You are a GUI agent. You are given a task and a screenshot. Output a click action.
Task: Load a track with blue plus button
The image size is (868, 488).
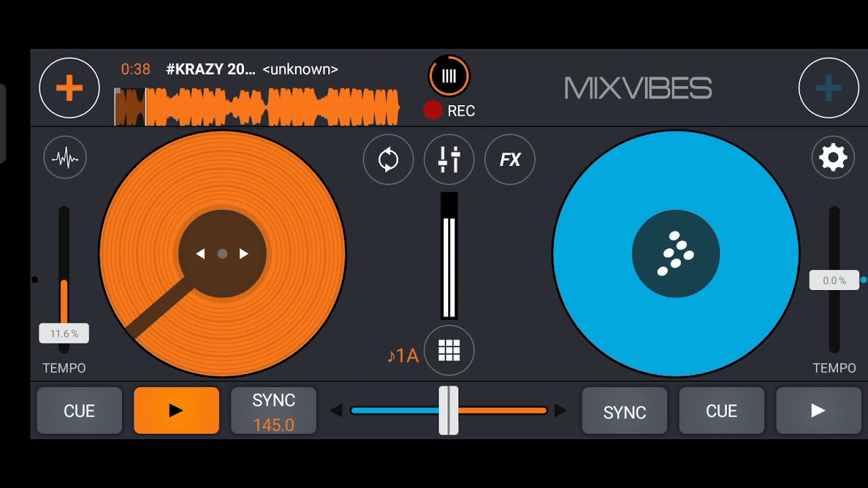pyautogui.click(x=829, y=88)
